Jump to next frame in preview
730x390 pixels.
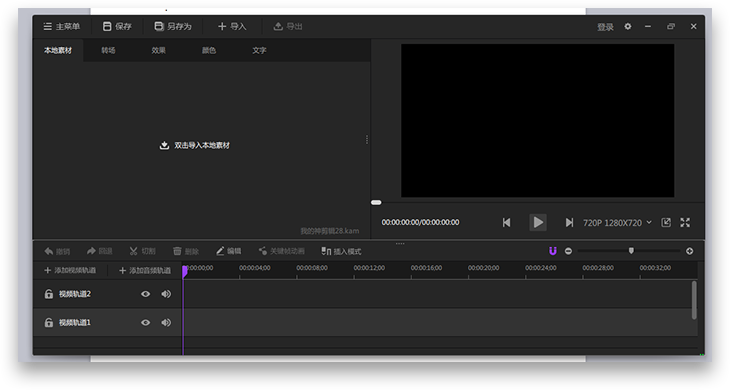[x=569, y=223]
